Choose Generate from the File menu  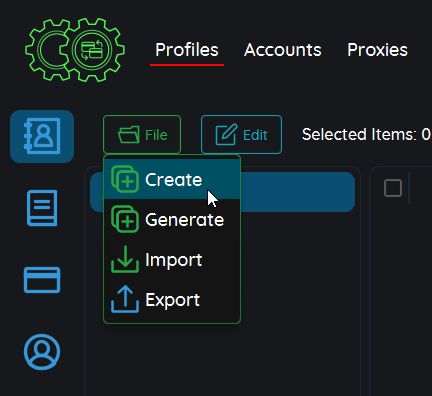click(172, 220)
